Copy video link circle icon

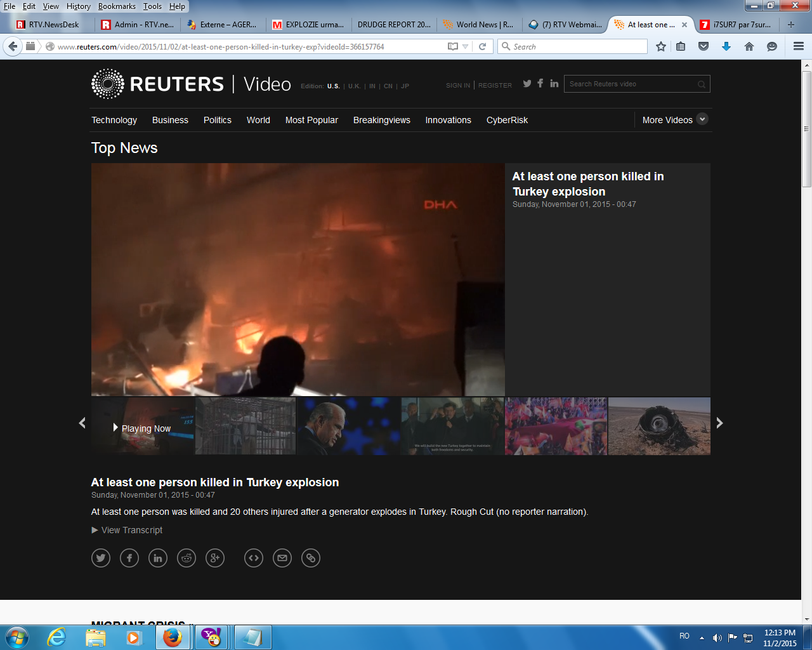pos(311,558)
